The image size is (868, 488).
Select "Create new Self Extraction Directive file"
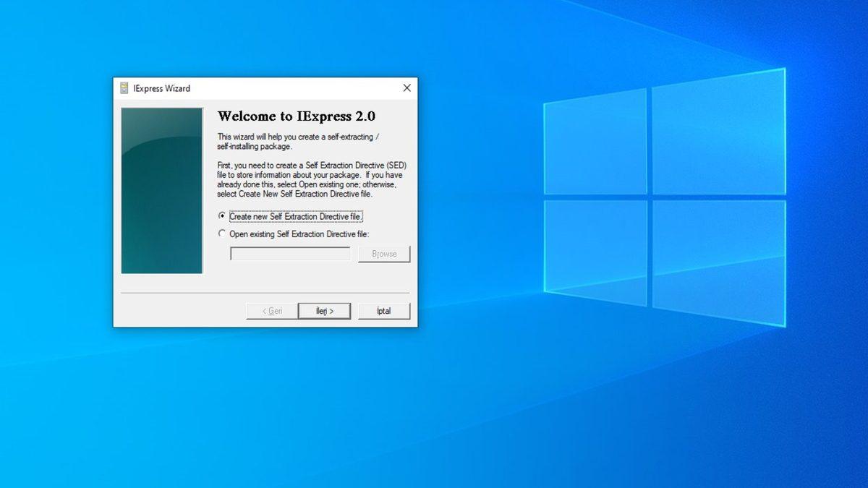pos(224,215)
